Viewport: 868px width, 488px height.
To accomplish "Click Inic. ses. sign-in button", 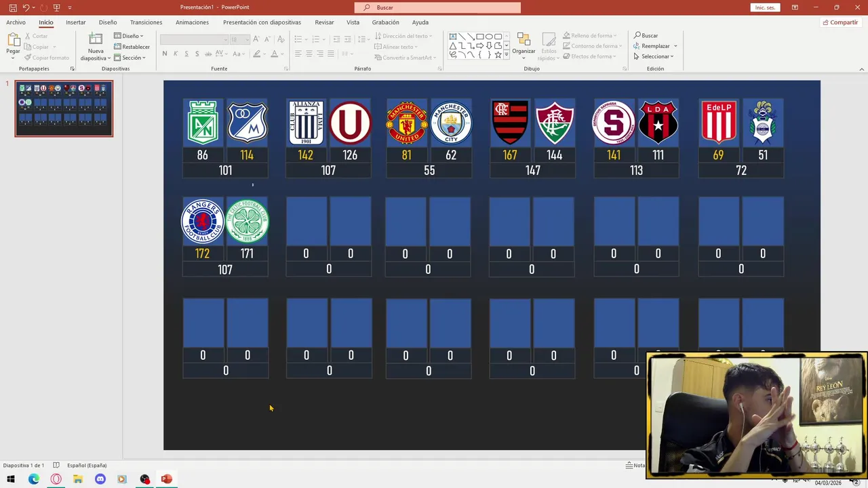I will point(765,7).
